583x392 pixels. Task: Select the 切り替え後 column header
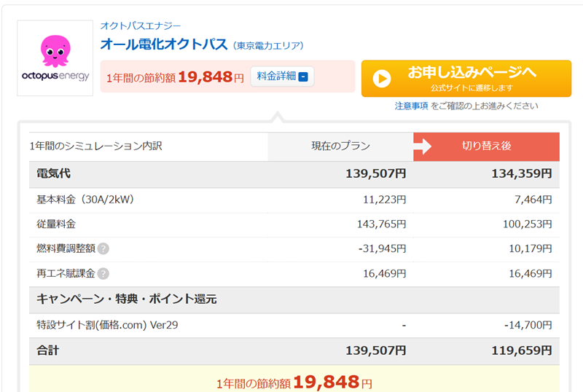point(486,146)
